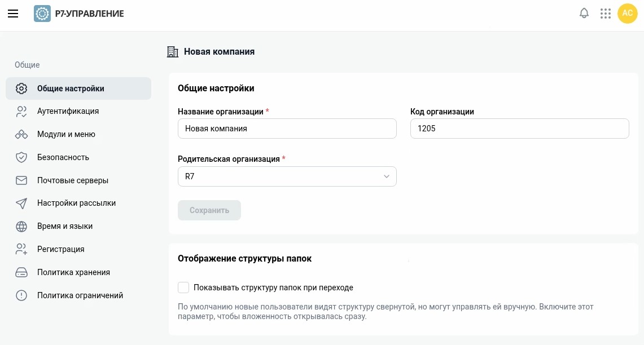644x345 pixels.
Task: Click the Р7-УПРАВЛЕНИЕ title text
Action: coord(90,14)
